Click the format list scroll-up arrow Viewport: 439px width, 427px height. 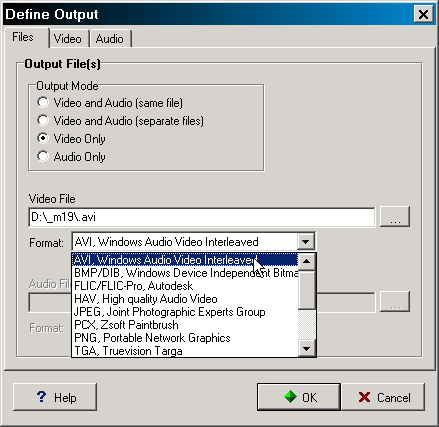tap(306, 262)
